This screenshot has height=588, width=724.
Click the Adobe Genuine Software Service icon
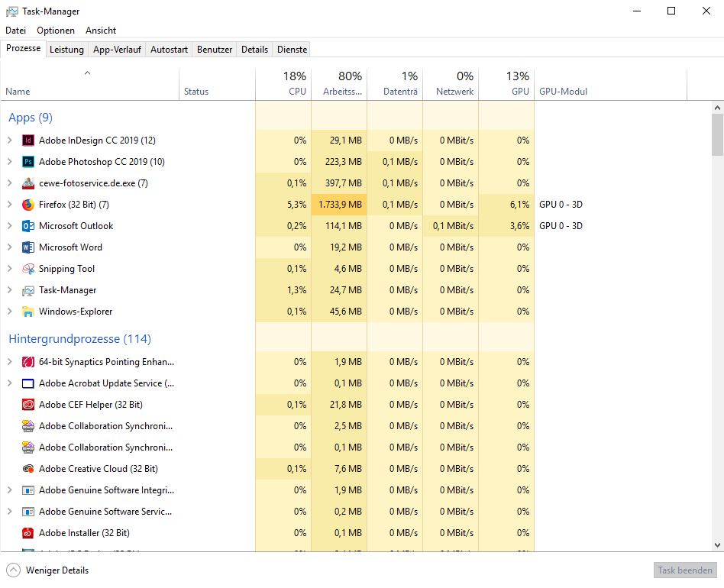28,512
